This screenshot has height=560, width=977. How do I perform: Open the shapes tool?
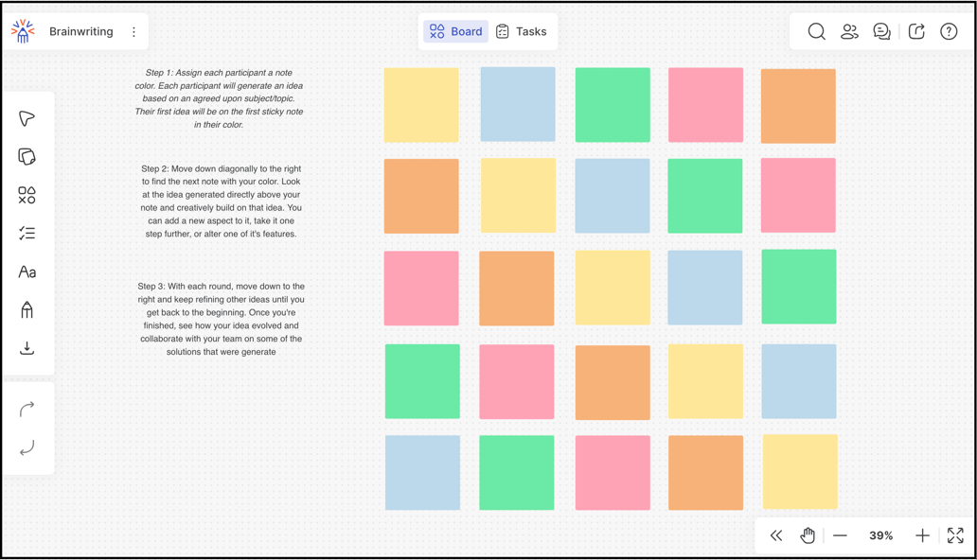click(x=27, y=195)
